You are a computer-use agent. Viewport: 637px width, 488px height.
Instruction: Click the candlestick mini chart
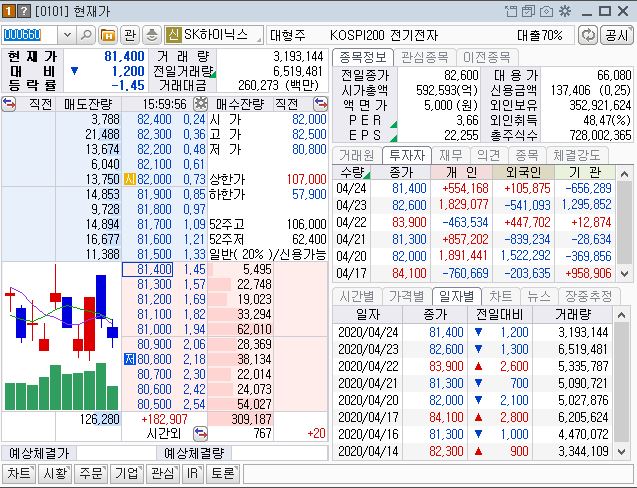point(62,337)
